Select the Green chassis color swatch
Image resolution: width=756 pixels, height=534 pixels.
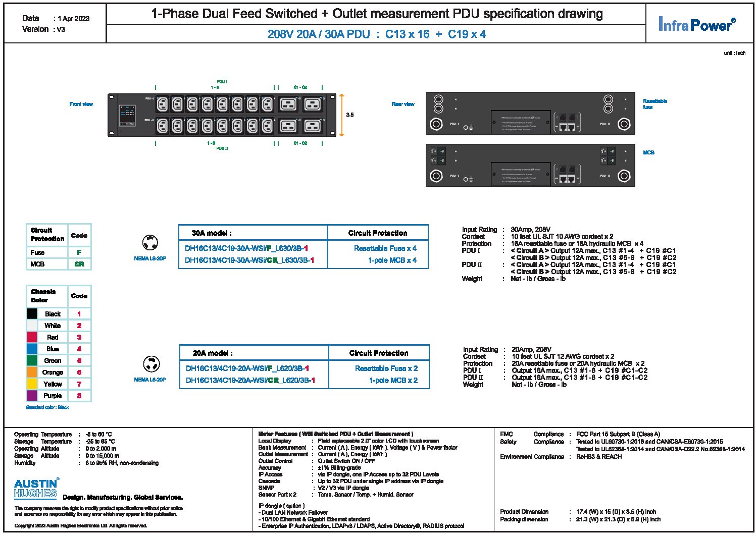(x=32, y=360)
